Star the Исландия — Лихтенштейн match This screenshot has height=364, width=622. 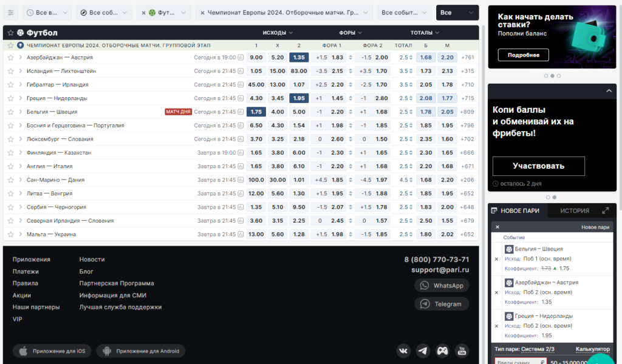coord(11,71)
